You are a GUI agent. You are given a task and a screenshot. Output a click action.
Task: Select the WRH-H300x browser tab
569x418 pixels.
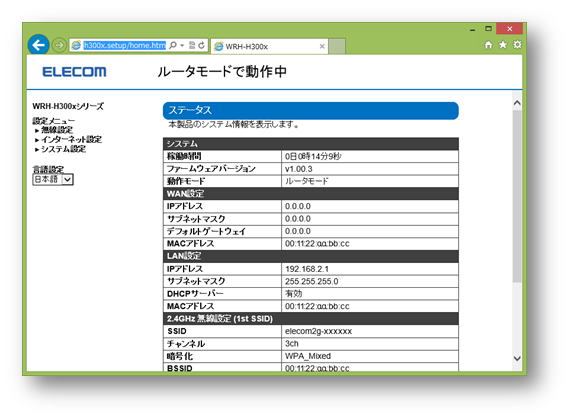pyautogui.click(x=269, y=46)
